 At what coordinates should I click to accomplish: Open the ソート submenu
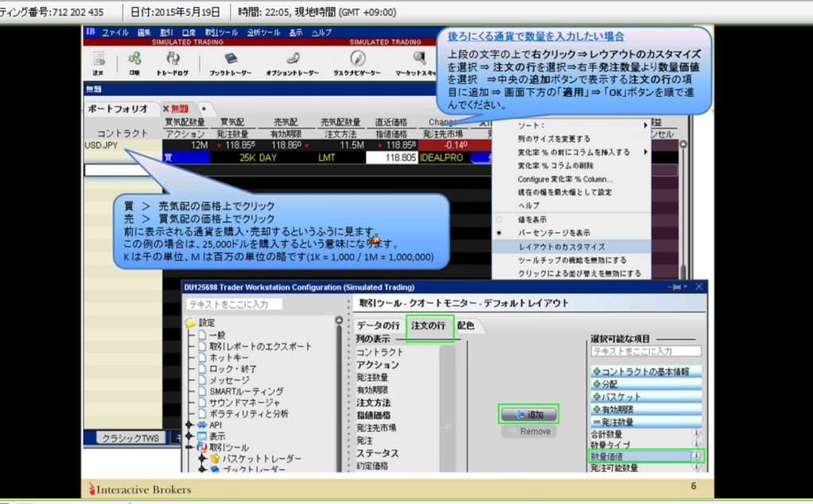(572, 125)
